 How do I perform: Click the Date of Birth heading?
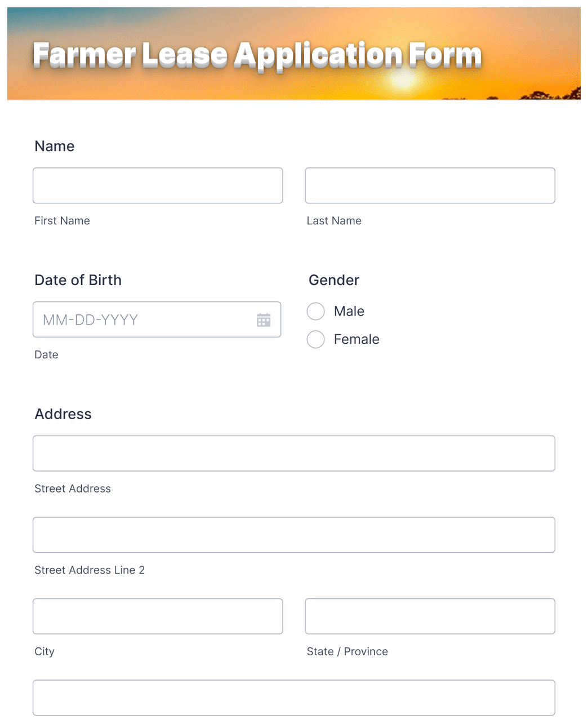click(78, 280)
